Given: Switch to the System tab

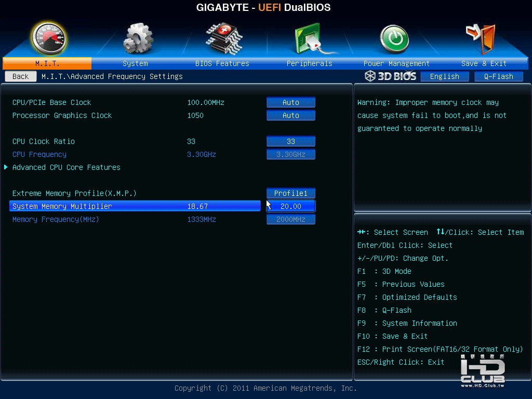Looking at the screenshot, I should pyautogui.click(x=135, y=63).
